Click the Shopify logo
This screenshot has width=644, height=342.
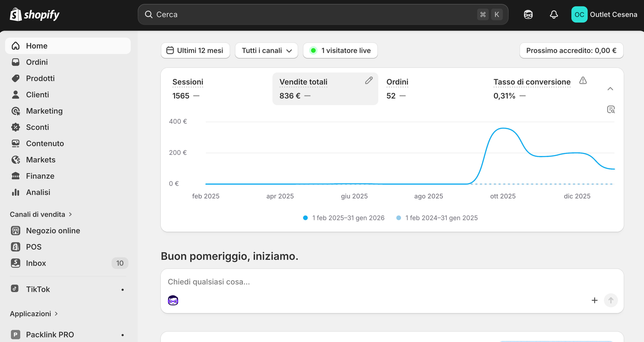pos(35,14)
